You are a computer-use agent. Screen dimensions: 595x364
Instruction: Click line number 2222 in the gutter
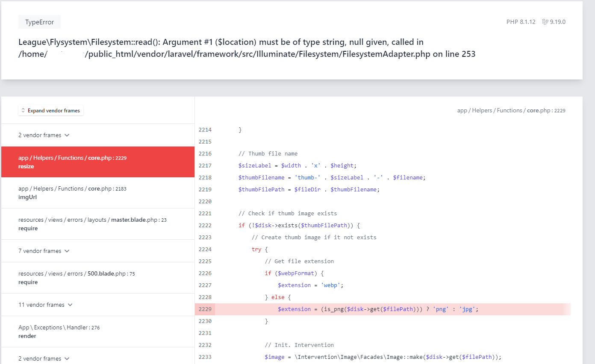coord(205,225)
